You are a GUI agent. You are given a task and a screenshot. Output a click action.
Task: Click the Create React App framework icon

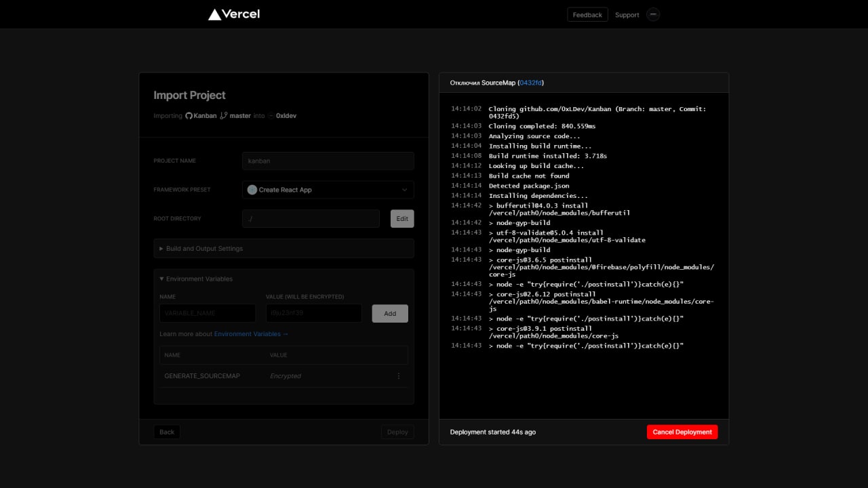coord(252,190)
